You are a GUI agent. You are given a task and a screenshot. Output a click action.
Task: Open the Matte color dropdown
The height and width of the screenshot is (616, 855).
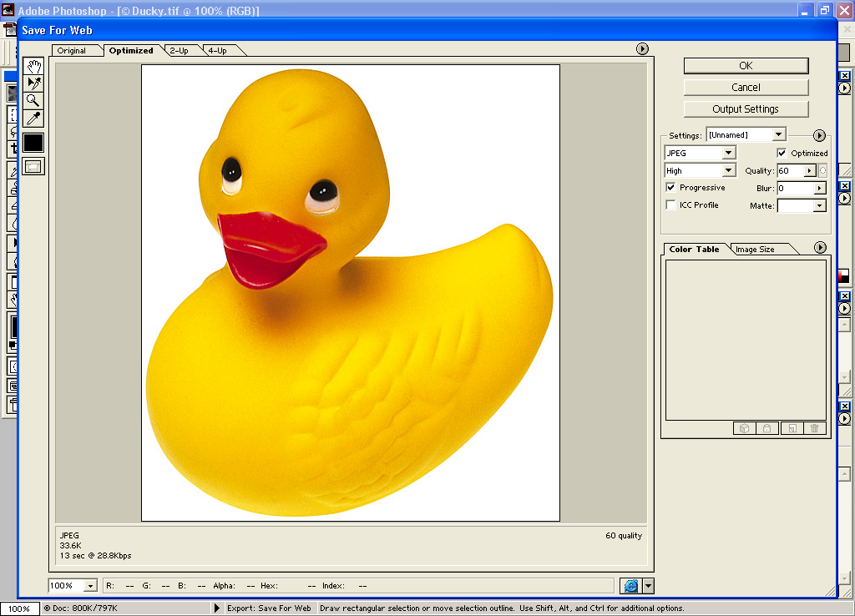[x=819, y=205]
